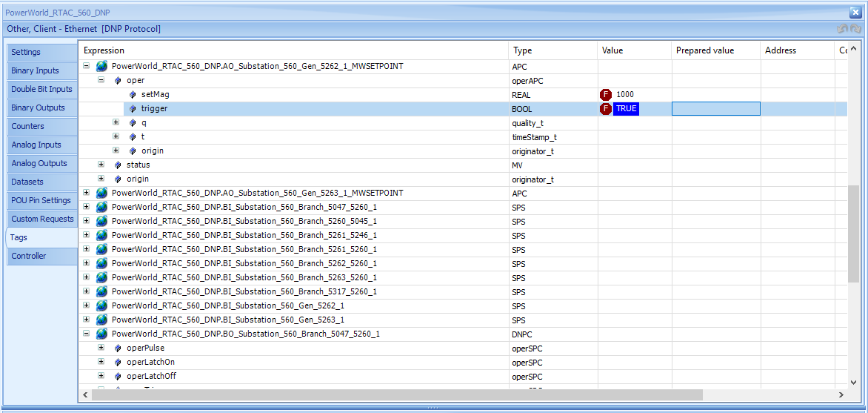The width and height of the screenshot is (868, 413).
Task: Expand the q quality_t node
Action: point(116,122)
